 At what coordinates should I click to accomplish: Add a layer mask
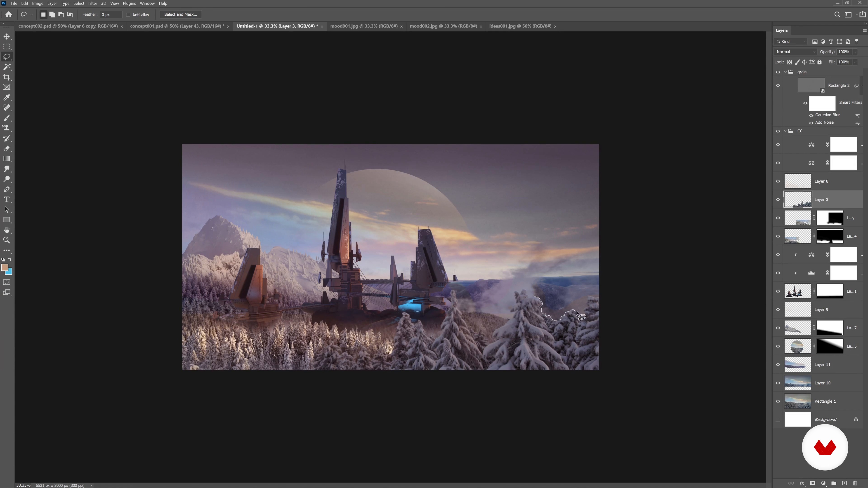pyautogui.click(x=812, y=483)
